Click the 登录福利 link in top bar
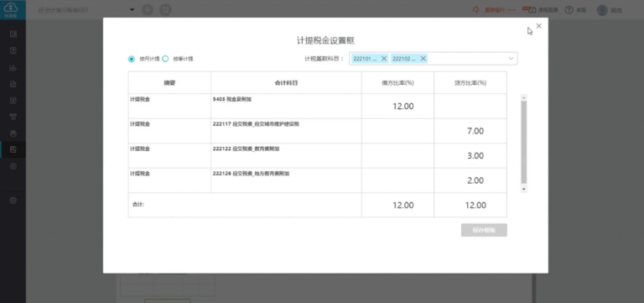Image resolution: width=644 pixels, height=303 pixels. point(500,10)
